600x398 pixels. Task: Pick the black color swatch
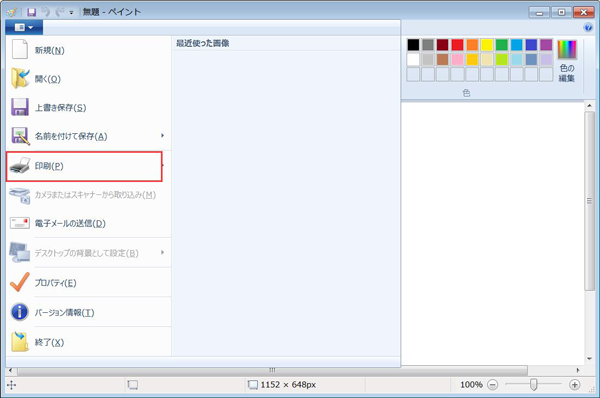413,45
